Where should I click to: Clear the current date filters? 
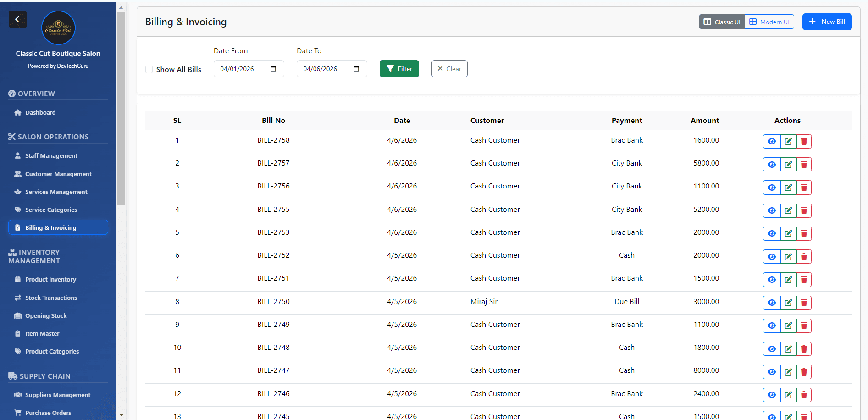tap(449, 69)
